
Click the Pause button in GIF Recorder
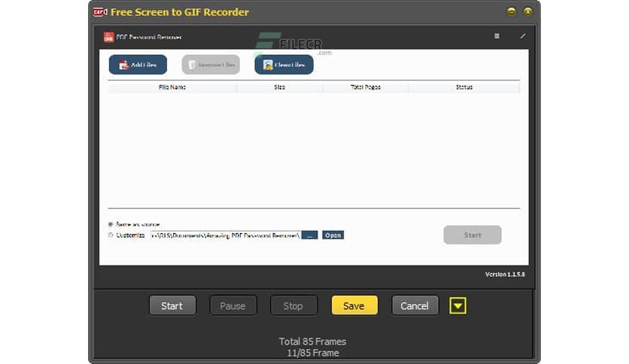click(233, 306)
